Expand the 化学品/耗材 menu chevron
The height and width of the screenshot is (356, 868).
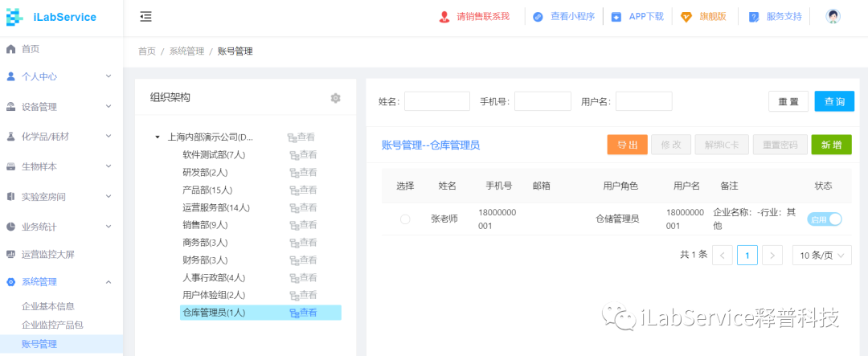(108, 136)
